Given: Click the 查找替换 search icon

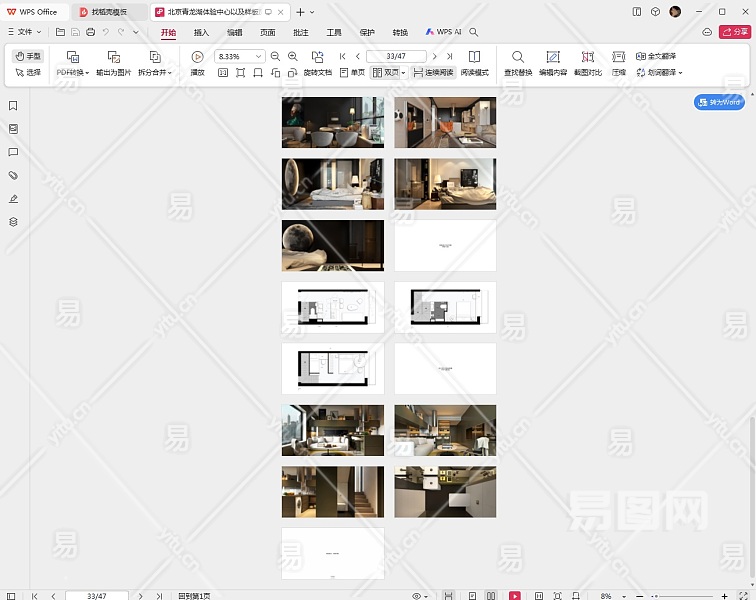Looking at the screenshot, I should pyautogui.click(x=518, y=57).
